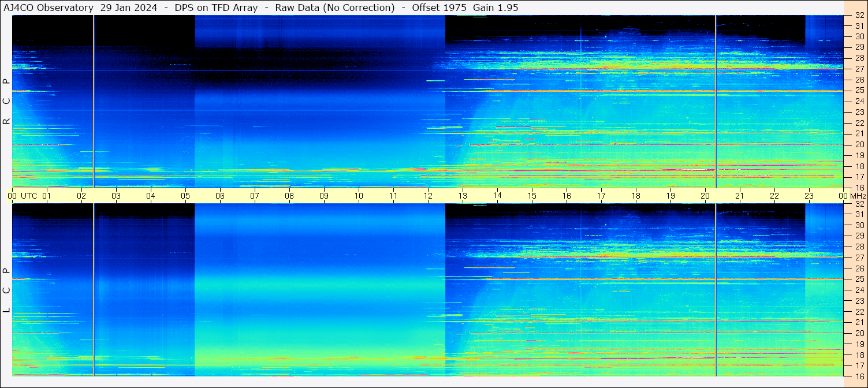Select hour label '03' on UTC axis
This screenshot has height=388, width=868.
click(116, 196)
